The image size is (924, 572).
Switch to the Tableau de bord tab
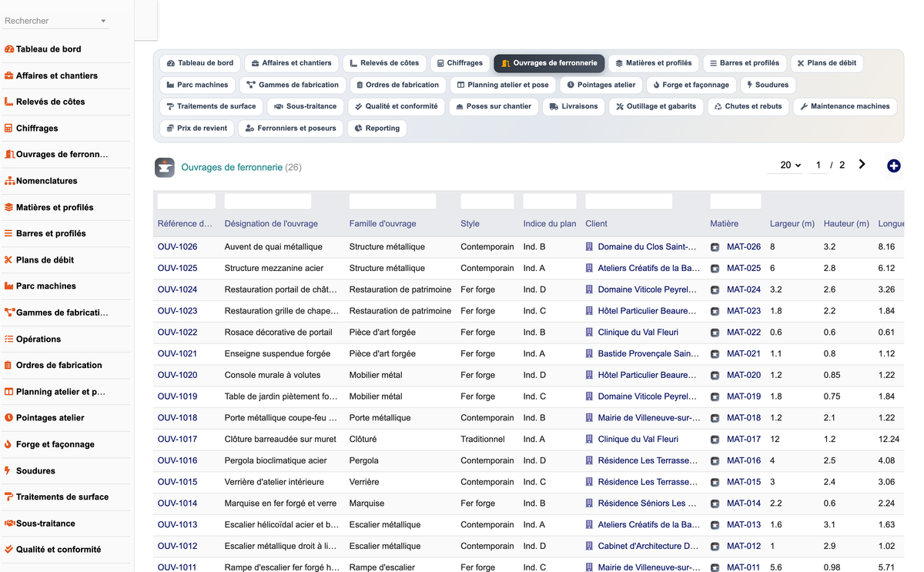coord(200,63)
